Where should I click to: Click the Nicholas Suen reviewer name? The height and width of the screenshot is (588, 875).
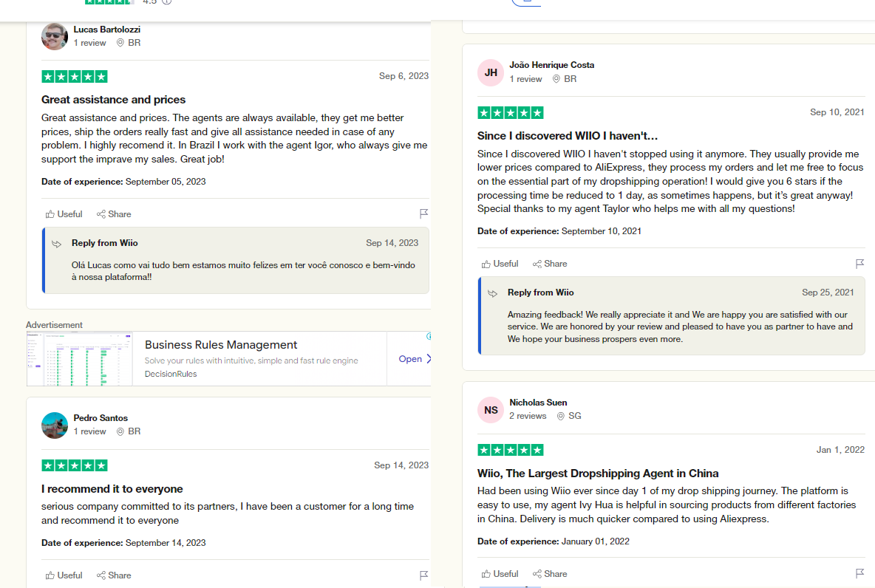[538, 403]
